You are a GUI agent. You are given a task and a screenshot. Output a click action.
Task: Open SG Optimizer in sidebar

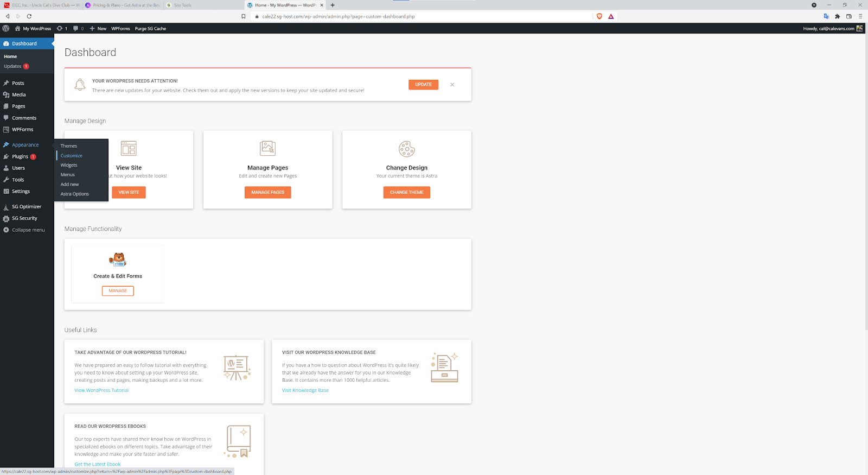click(27, 206)
